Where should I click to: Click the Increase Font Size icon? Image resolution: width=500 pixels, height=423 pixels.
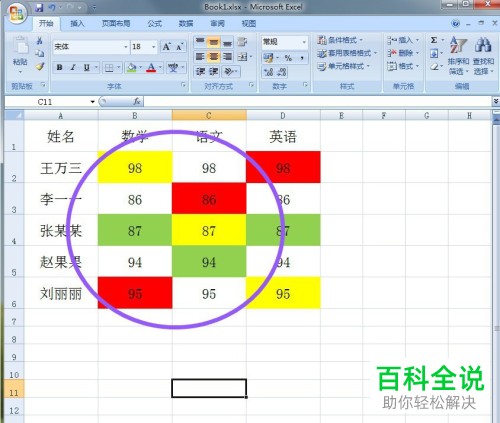point(167,47)
